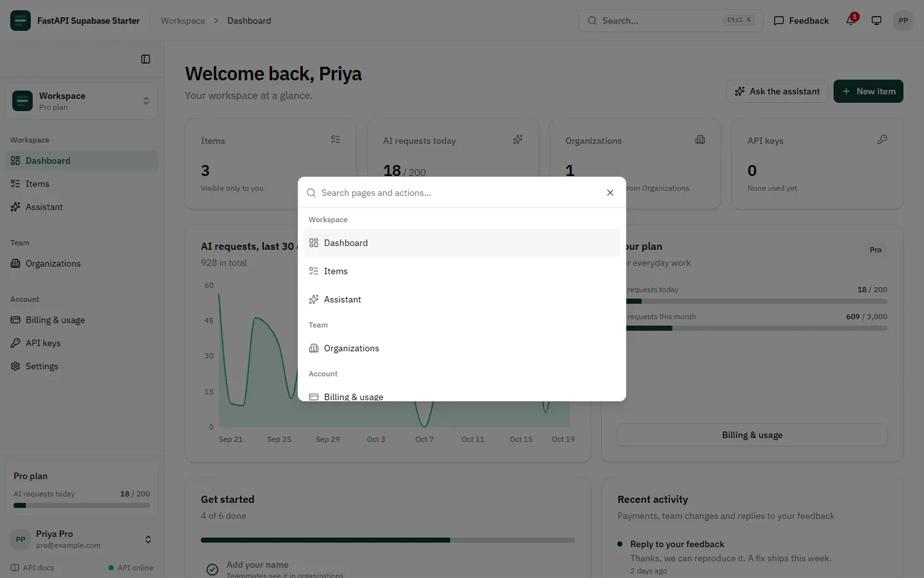Select Assistant in the command palette

(x=461, y=299)
